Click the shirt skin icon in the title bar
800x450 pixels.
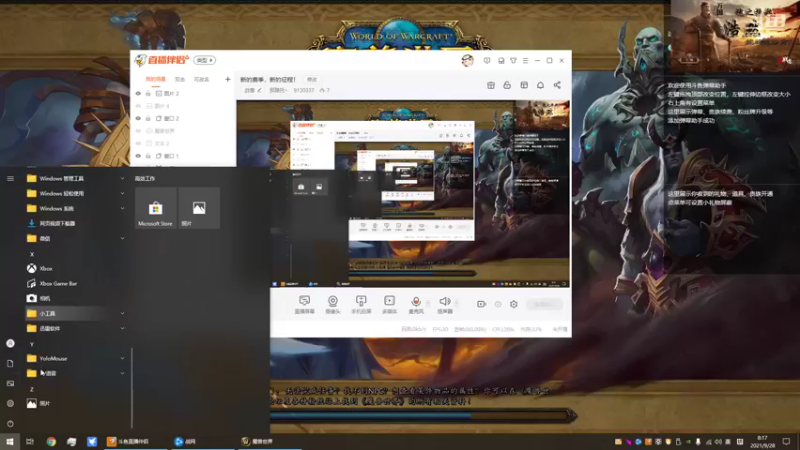click(x=513, y=60)
